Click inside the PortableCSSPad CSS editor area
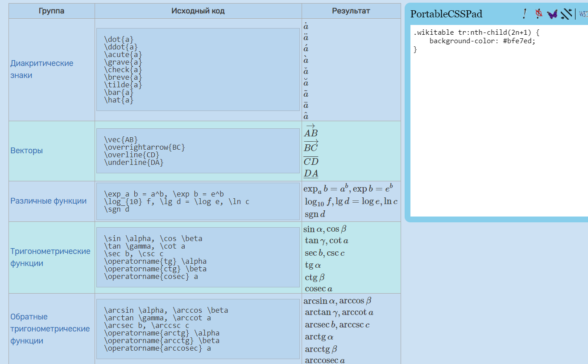 click(499, 121)
